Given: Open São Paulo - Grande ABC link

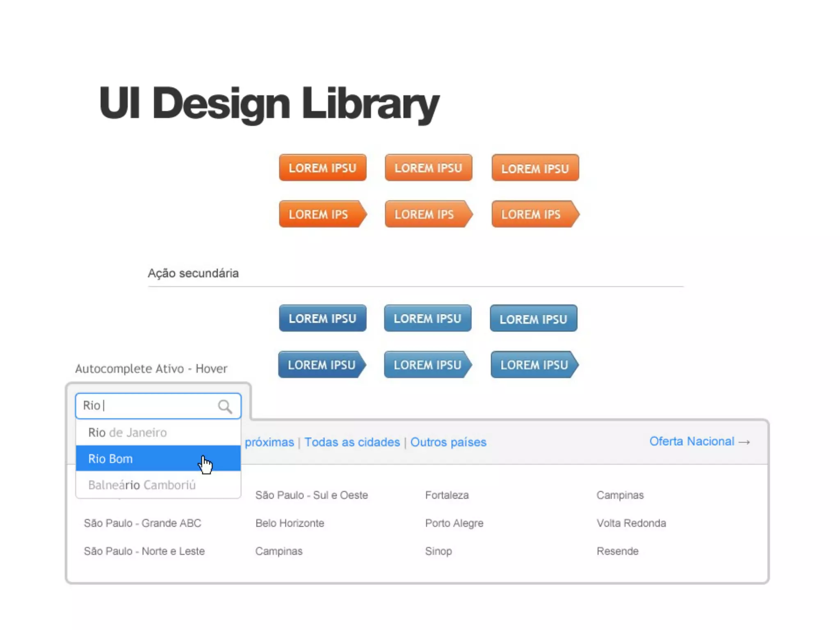Looking at the screenshot, I should pos(142,523).
